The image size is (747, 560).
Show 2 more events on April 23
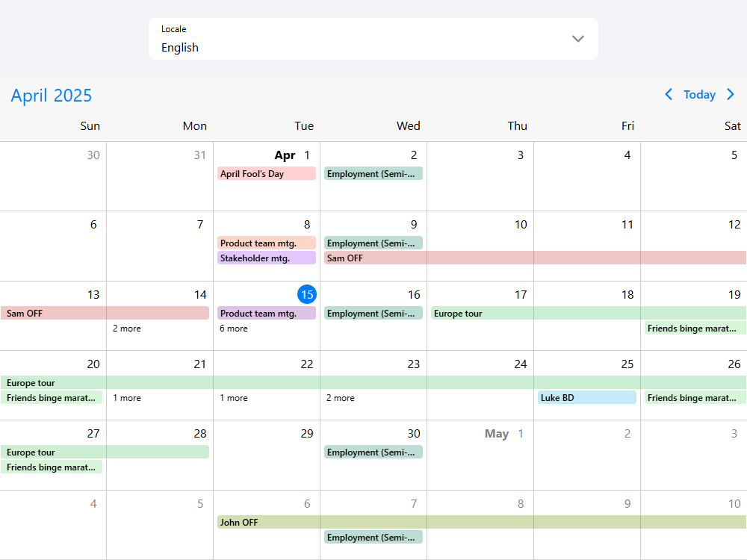click(340, 398)
